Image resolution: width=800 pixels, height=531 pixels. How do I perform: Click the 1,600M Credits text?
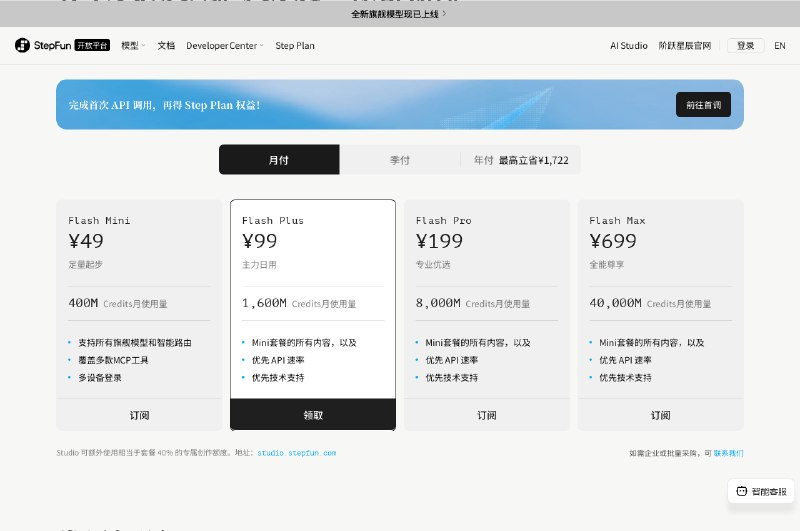(x=299, y=303)
